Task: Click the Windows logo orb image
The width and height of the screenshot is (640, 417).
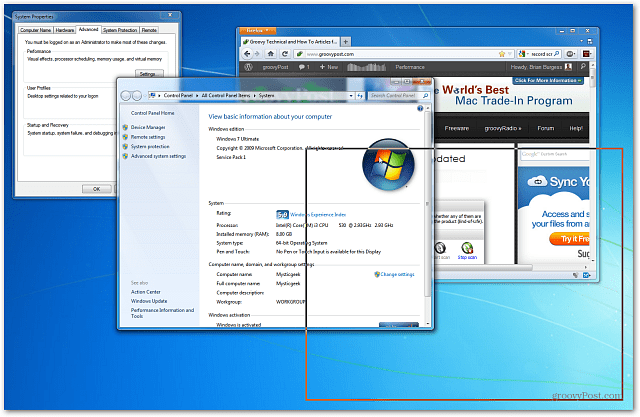Action: click(388, 165)
